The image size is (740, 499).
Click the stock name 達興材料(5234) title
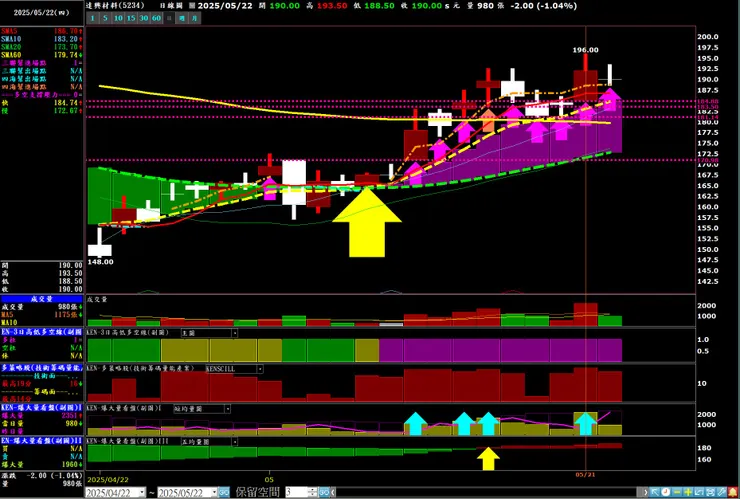pyautogui.click(x=115, y=6)
